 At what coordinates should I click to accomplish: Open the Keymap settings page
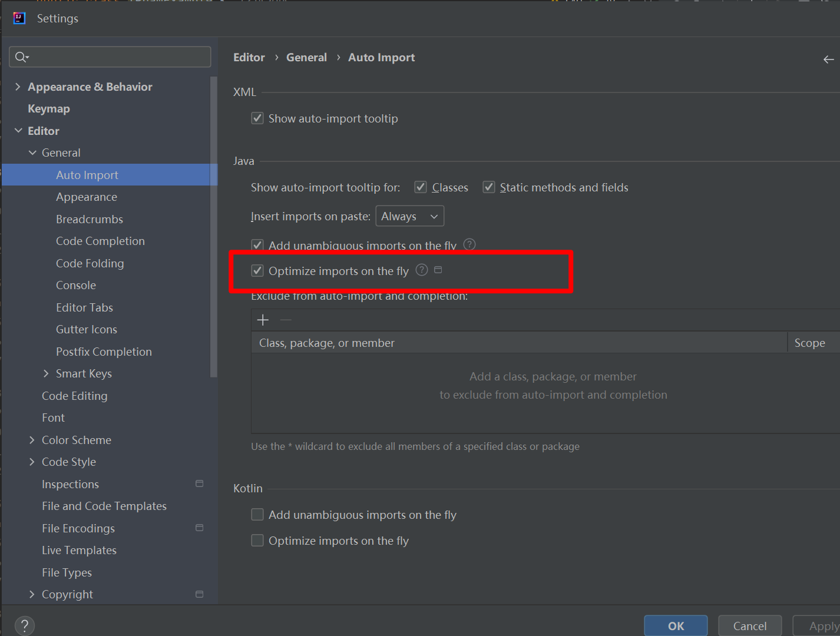[49, 109]
